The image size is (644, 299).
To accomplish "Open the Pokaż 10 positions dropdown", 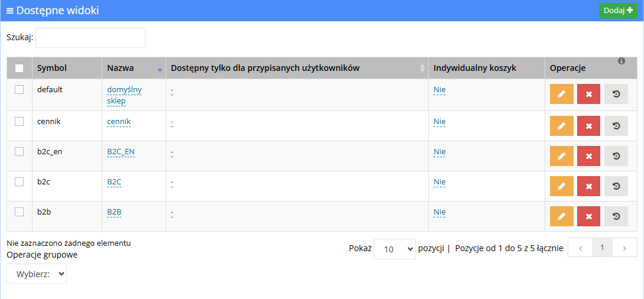I will click(x=394, y=249).
